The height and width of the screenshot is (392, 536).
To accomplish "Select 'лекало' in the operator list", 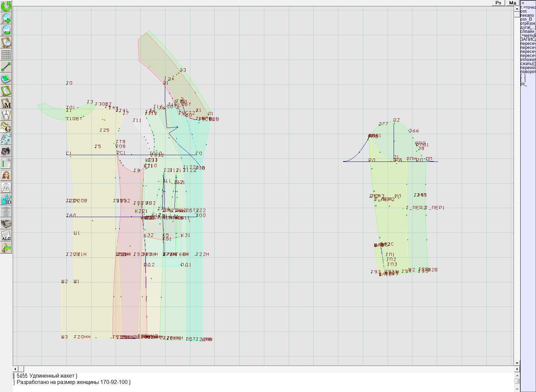I will [527, 15].
